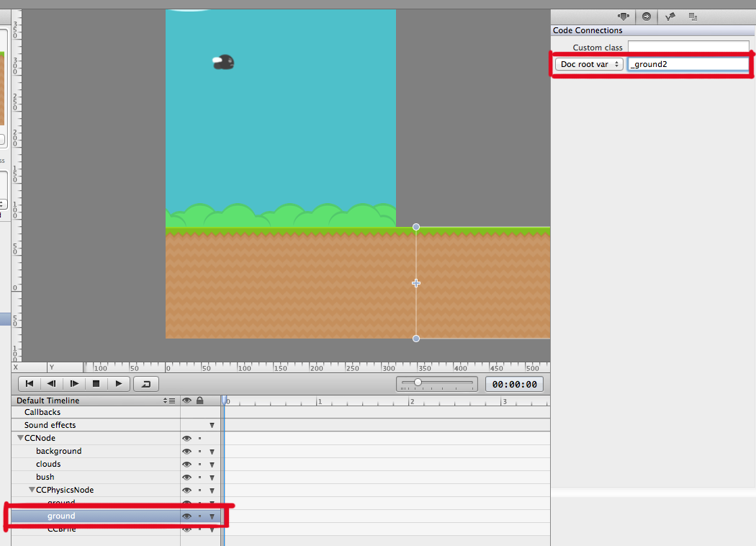This screenshot has width=756, height=546.
Task: Select the Code Connections inspector tab
Action: tap(647, 16)
